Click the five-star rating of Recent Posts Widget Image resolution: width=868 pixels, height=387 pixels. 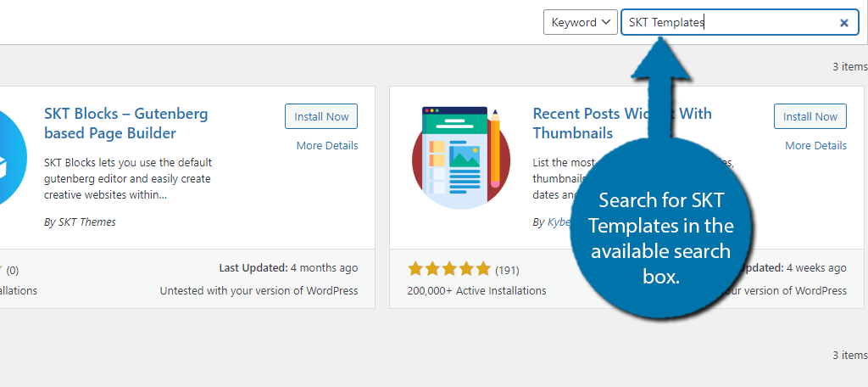click(x=449, y=270)
